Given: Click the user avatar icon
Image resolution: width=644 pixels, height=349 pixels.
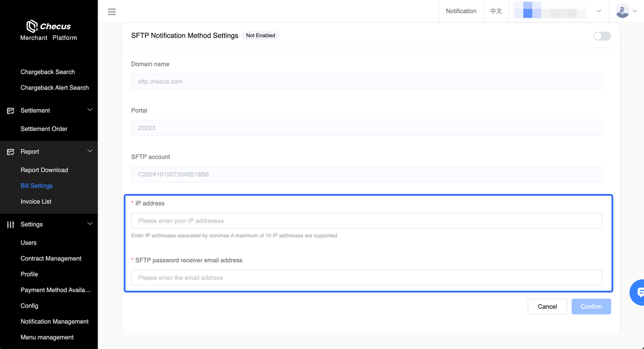Looking at the screenshot, I should coord(622,11).
